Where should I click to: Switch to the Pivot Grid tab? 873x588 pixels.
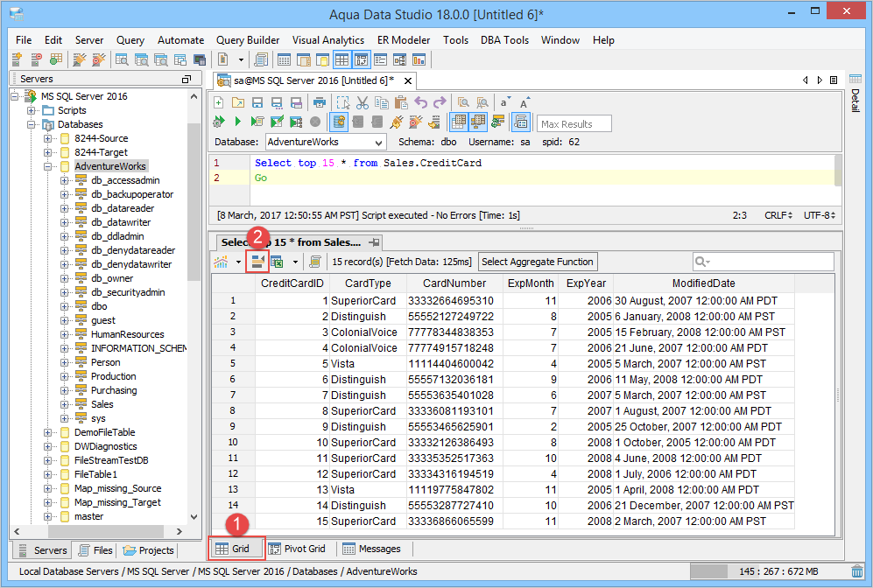coord(297,549)
